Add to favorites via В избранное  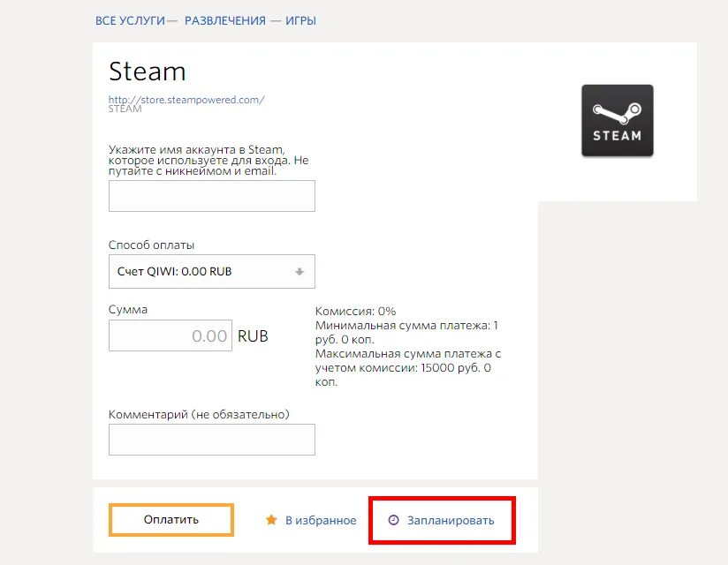pos(321,521)
